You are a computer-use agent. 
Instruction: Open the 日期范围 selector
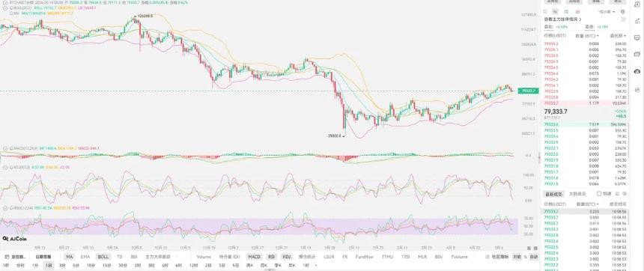pos(43,257)
